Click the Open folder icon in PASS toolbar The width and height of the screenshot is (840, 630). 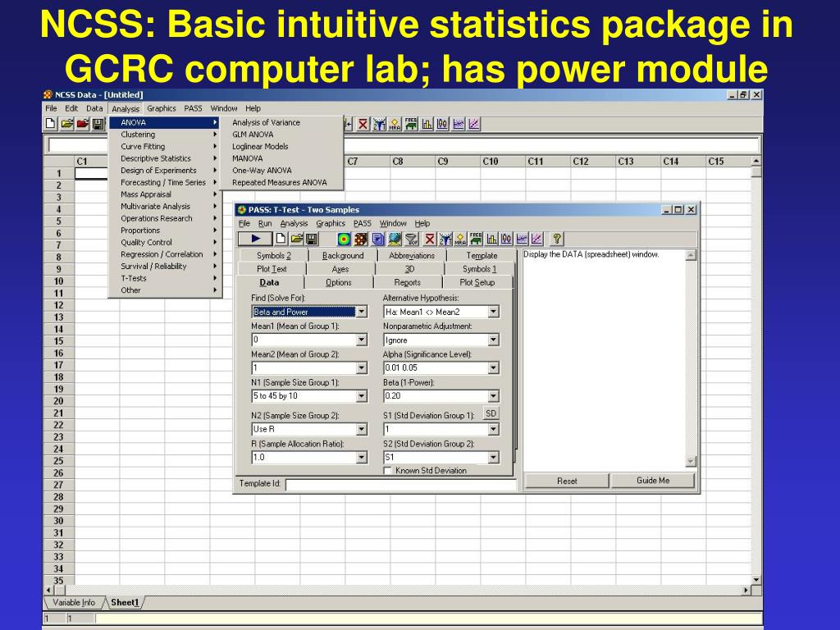tap(296, 239)
